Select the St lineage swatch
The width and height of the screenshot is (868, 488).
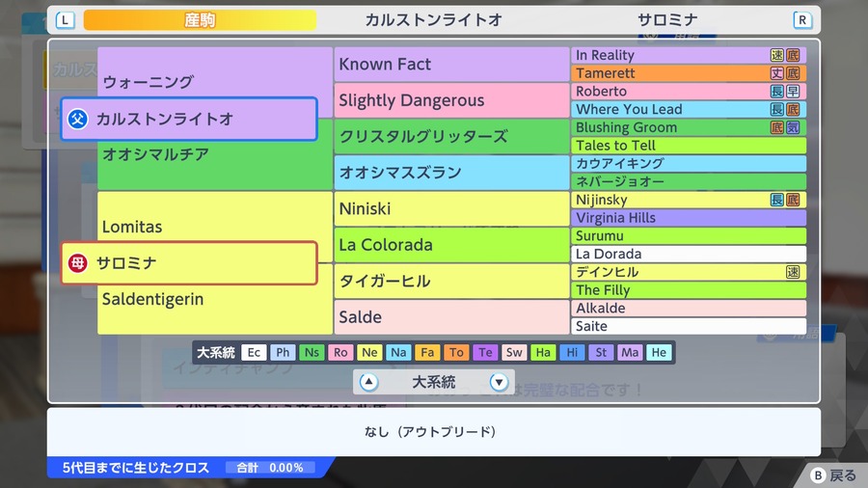click(x=601, y=352)
